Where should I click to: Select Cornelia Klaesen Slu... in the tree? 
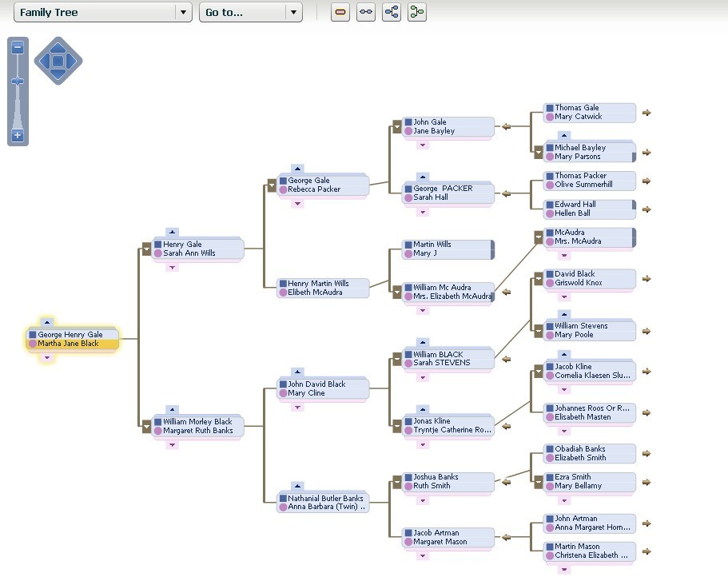click(x=592, y=376)
